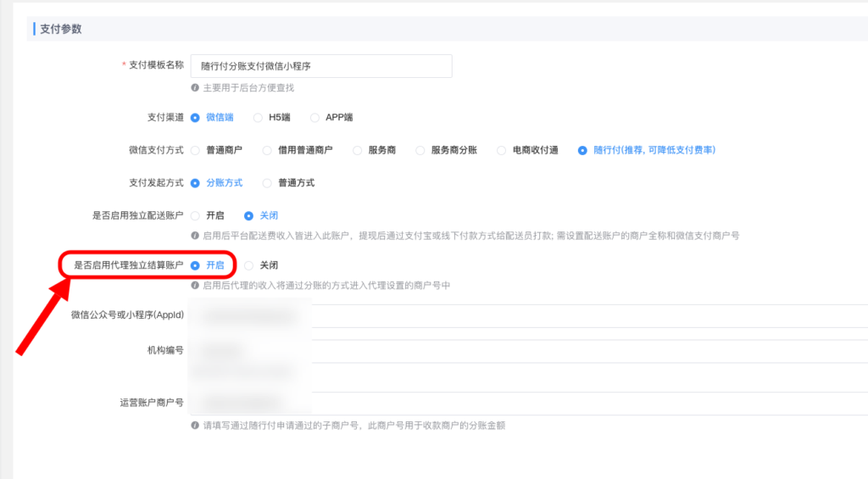
Task: Select 普通方式 payment initiation mode
Action: click(267, 183)
